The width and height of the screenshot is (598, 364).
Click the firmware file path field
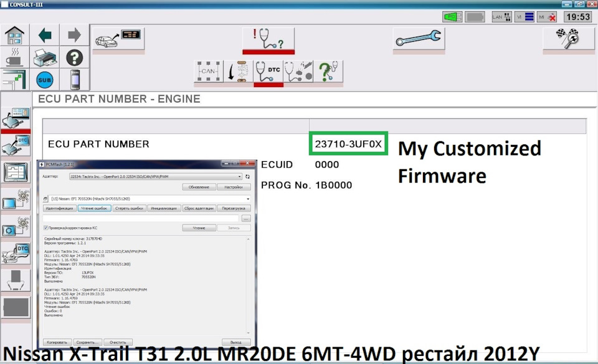pos(141,218)
